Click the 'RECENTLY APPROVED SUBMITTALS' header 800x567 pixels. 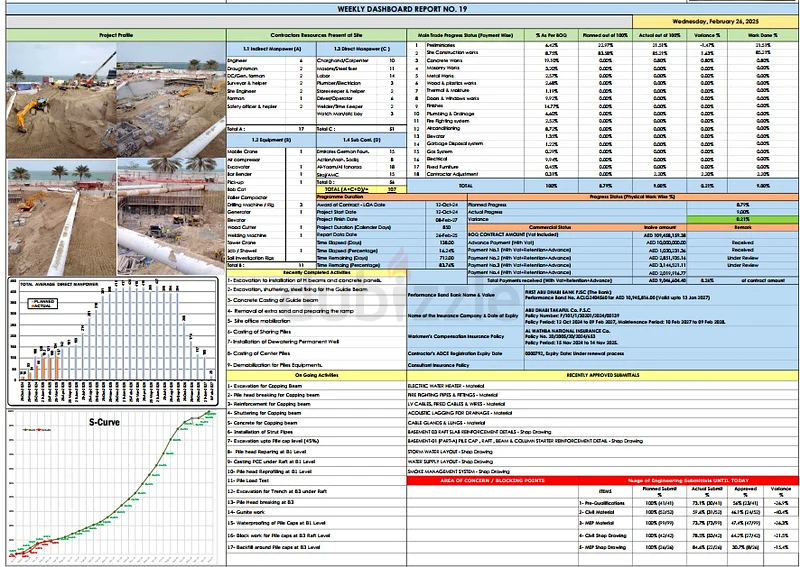(603, 375)
